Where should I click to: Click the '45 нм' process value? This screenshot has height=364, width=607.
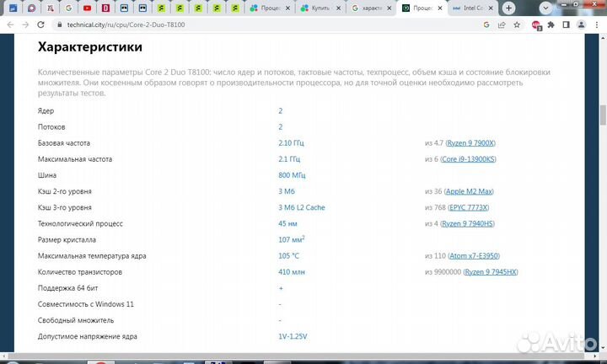point(287,223)
